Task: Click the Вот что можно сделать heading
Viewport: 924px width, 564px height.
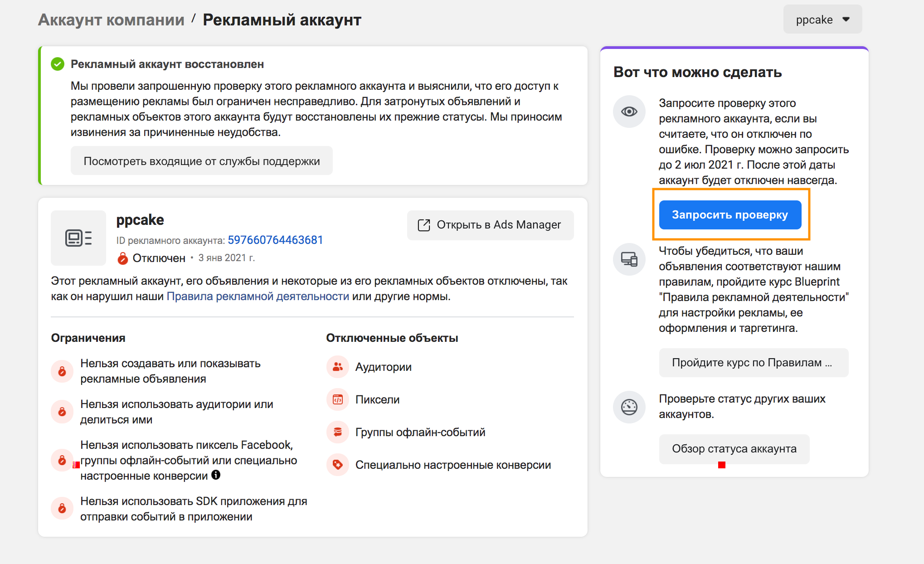Action: coord(697,72)
